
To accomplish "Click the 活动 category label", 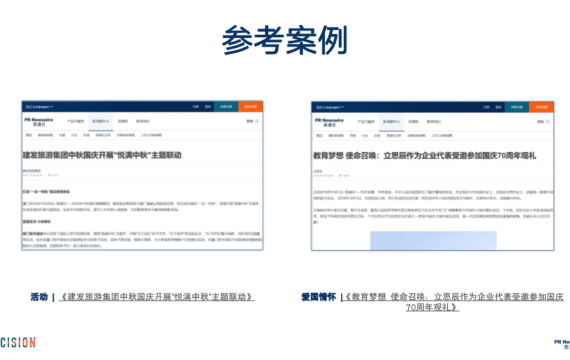I will pyautogui.click(x=39, y=297).
